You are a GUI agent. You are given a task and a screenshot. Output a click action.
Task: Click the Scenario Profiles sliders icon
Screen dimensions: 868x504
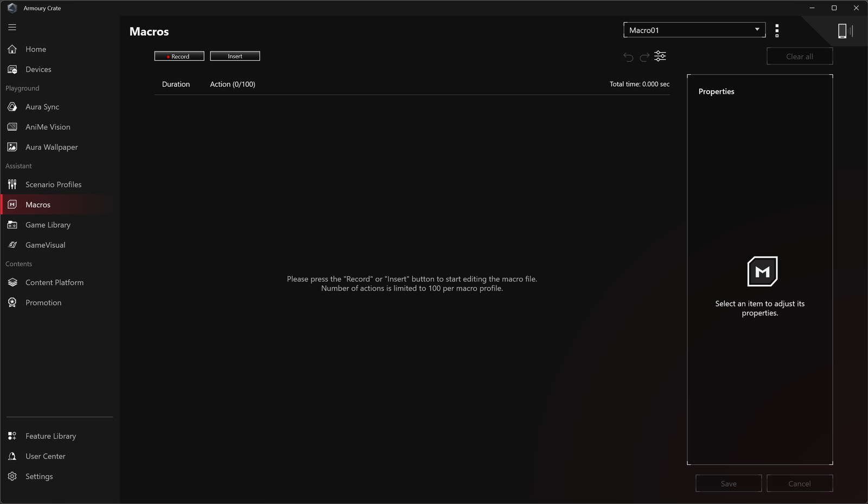(12, 184)
